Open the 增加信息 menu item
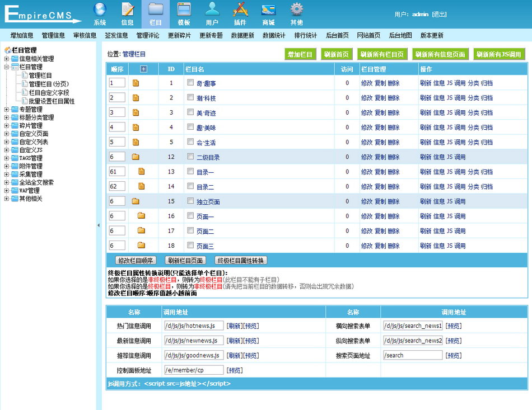This screenshot has height=410, width=532. pos(22,35)
